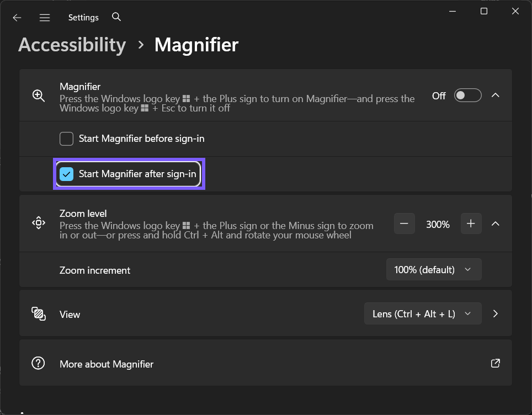Increase zoom level with plus button
This screenshot has height=415, width=532.
pos(471,224)
